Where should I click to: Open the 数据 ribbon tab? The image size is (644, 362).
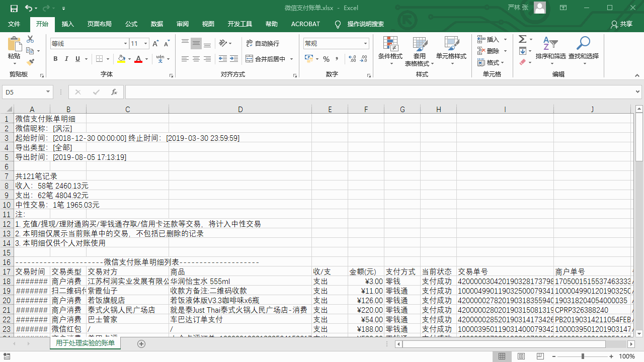[156, 24]
